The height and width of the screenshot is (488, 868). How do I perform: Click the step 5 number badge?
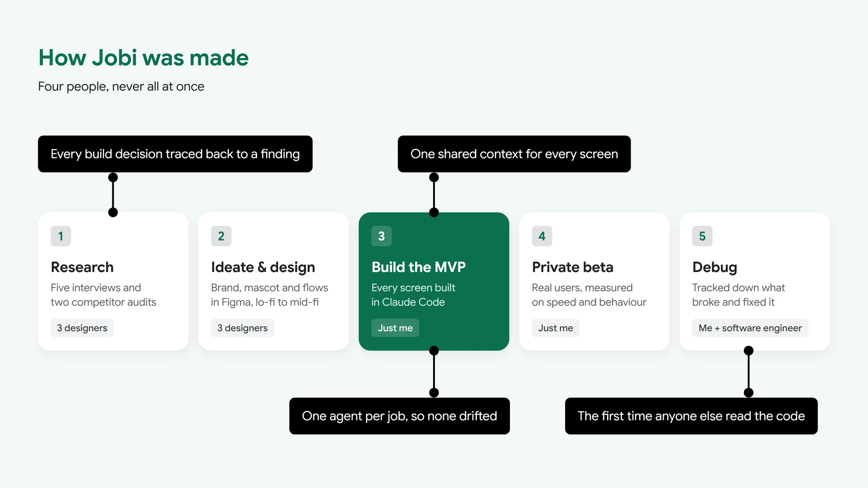click(702, 236)
